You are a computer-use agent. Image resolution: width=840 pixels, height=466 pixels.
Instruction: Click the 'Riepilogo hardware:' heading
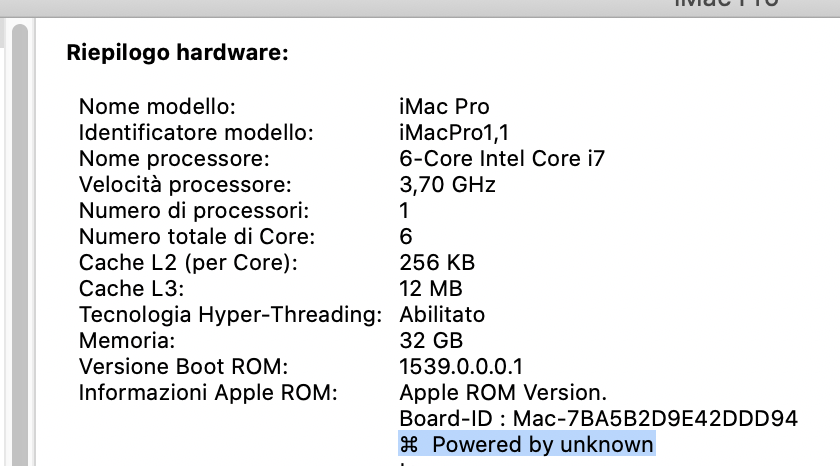point(177,52)
